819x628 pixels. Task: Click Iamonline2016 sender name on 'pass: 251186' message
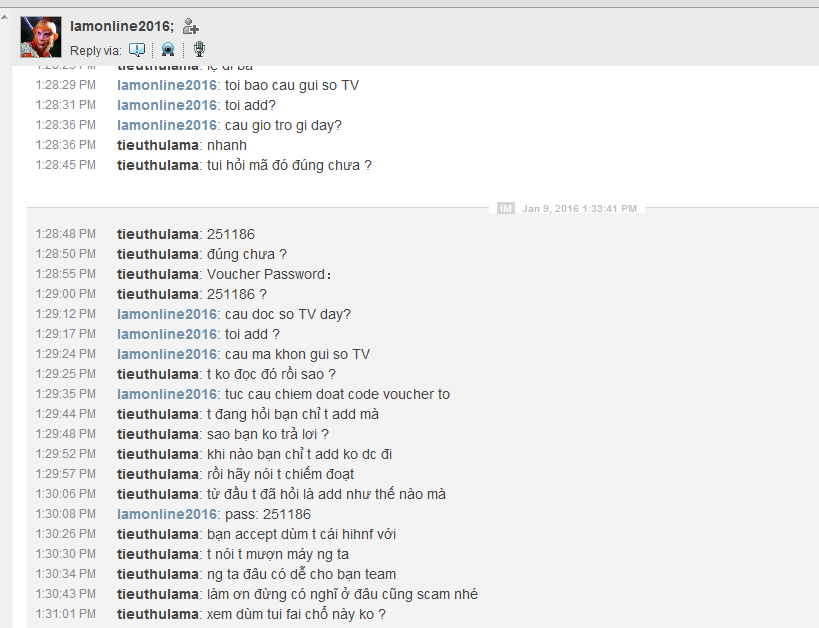point(167,514)
